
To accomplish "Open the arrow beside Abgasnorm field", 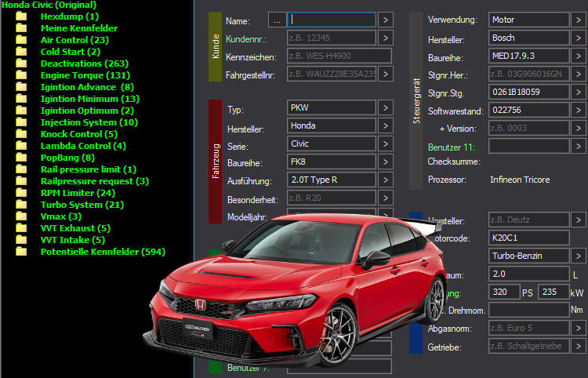I will tap(579, 328).
